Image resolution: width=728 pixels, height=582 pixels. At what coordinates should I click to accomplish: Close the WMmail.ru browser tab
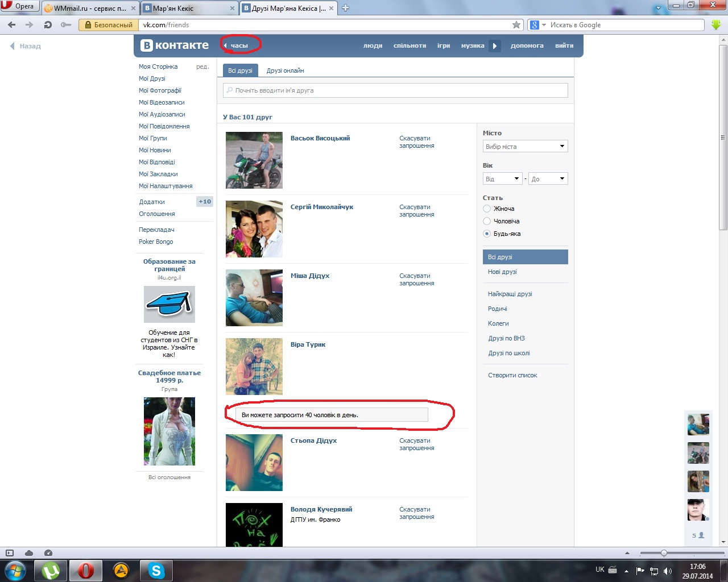(x=133, y=9)
